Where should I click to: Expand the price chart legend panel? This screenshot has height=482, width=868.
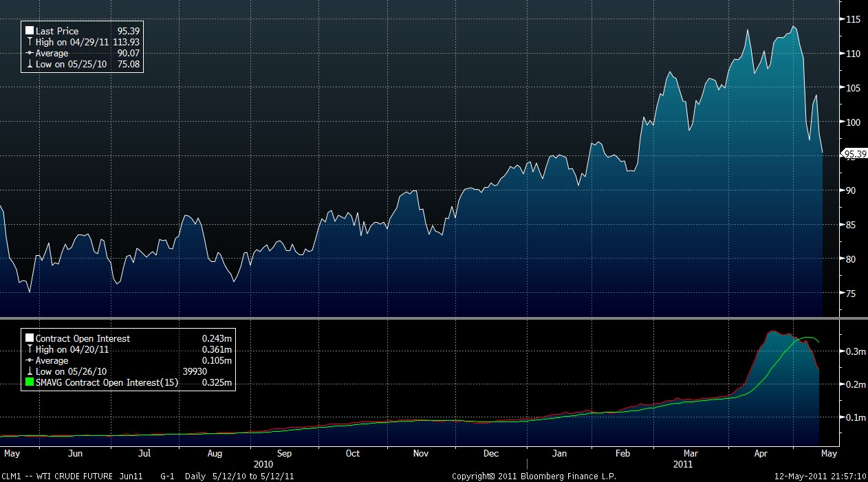(82, 47)
